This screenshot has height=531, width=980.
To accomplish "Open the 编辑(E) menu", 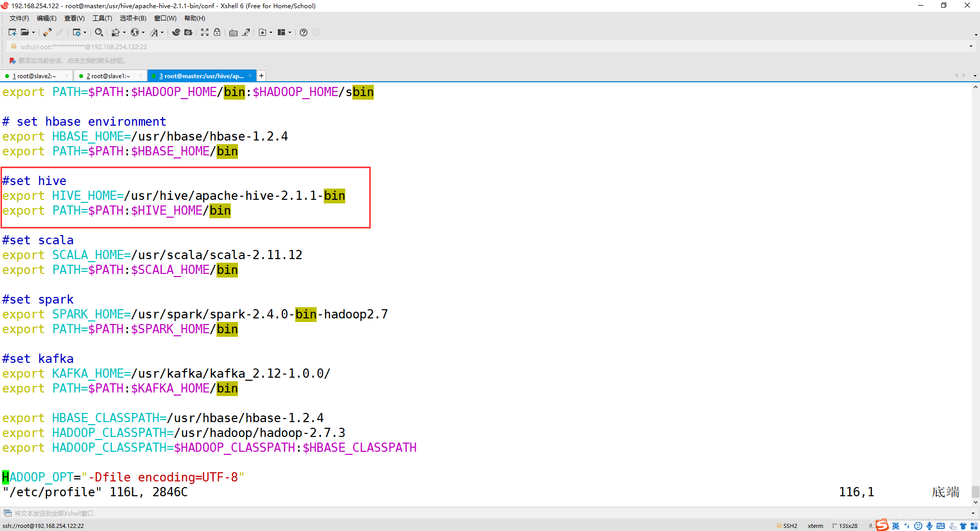I will click(46, 18).
